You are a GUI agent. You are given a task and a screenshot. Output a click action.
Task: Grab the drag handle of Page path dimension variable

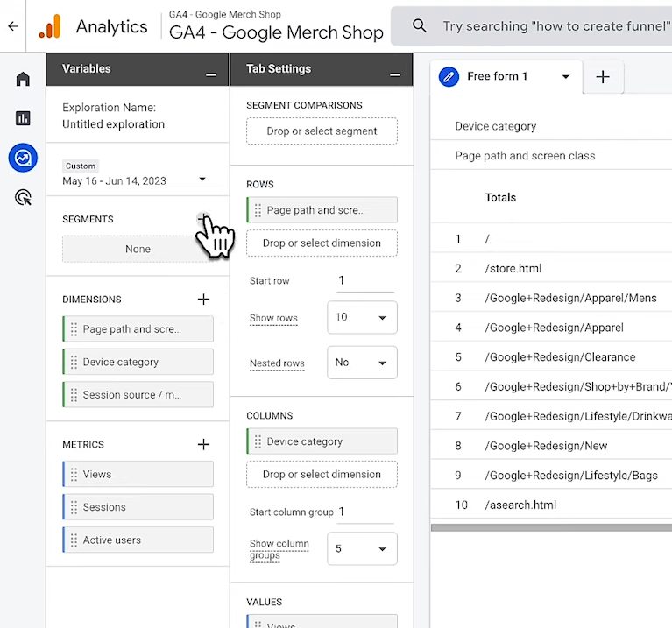click(x=74, y=329)
